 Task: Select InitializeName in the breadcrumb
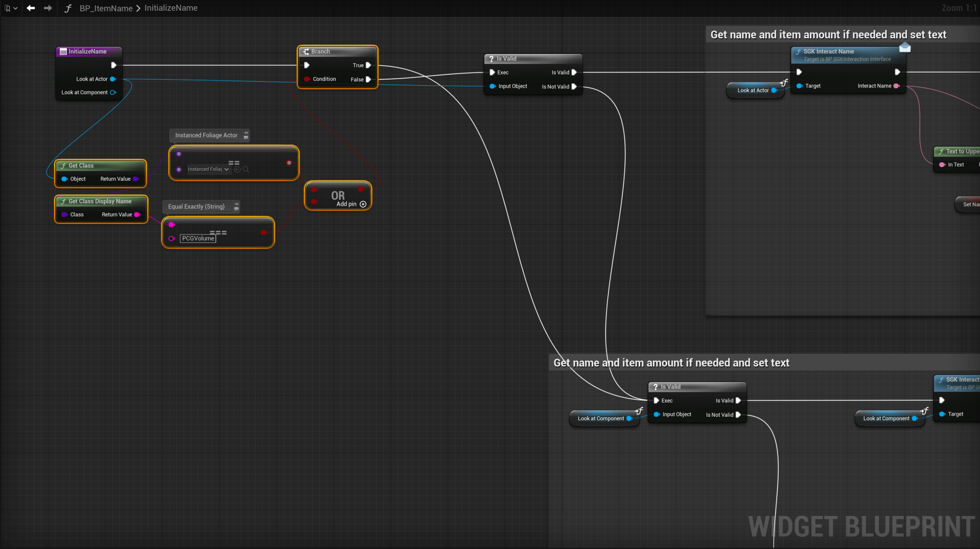171,8
